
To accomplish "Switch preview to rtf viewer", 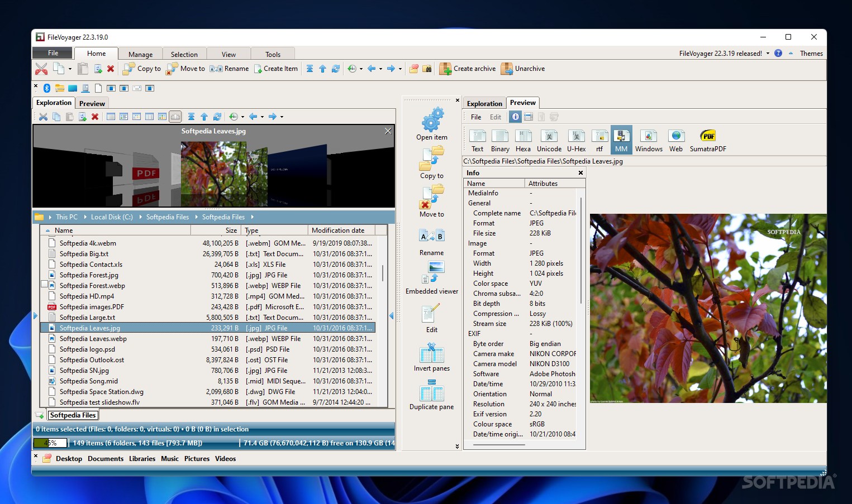I will (x=599, y=140).
